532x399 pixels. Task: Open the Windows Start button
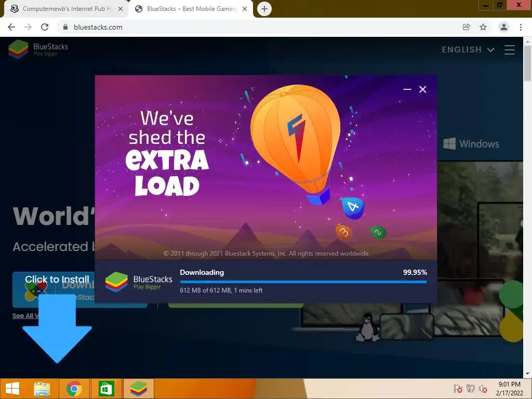(12, 389)
